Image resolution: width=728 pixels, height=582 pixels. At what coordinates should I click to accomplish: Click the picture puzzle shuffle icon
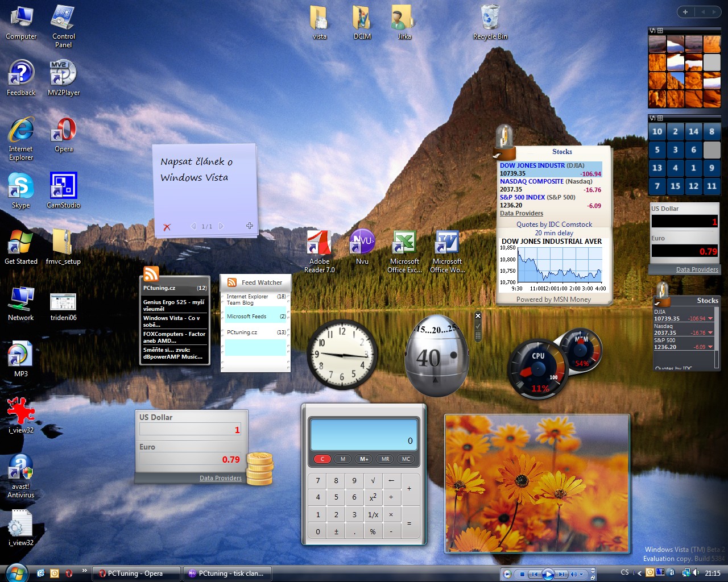[653, 31]
